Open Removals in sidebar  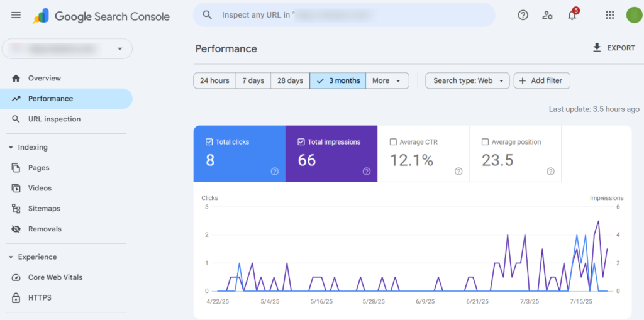coord(66,229)
